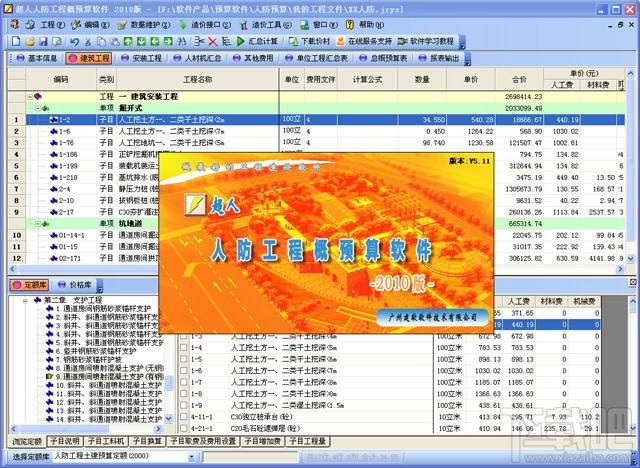Click the Copy icon in toolbar
Viewport: 640px width, 468px height.
[101, 41]
